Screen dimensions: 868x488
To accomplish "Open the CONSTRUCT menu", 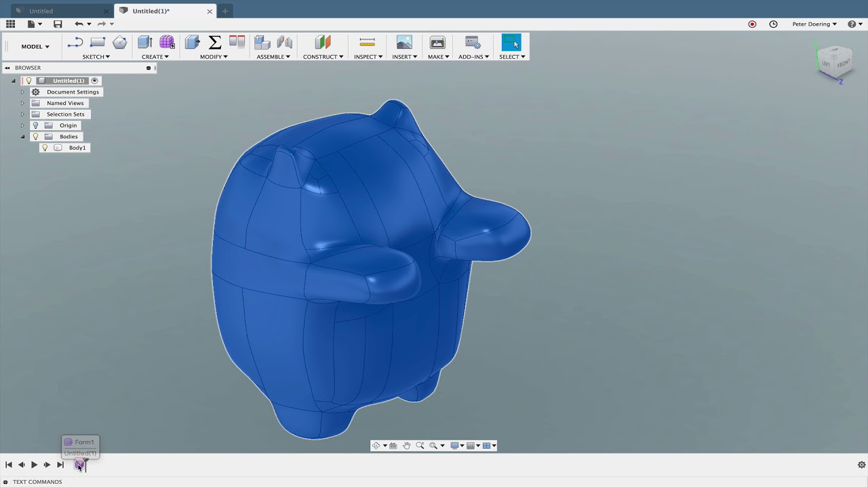I will pos(323,57).
